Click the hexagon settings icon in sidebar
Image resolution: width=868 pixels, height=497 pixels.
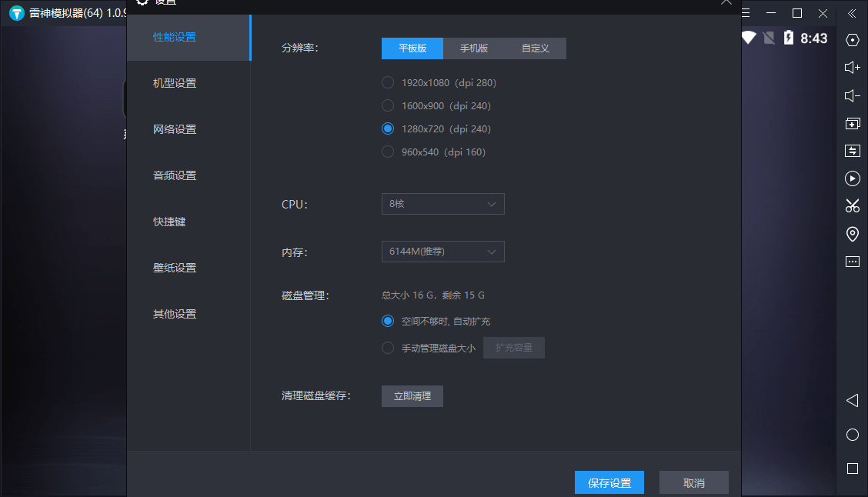852,40
